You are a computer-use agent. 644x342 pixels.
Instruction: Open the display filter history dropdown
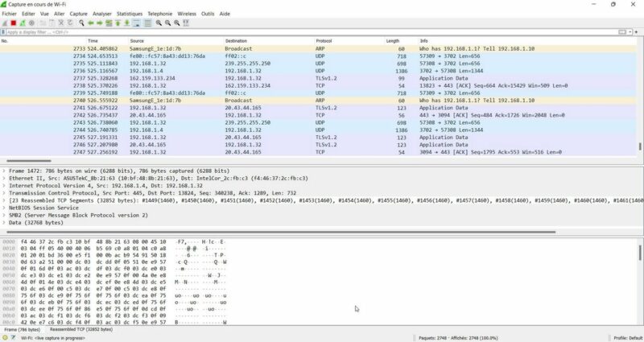[630, 32]
